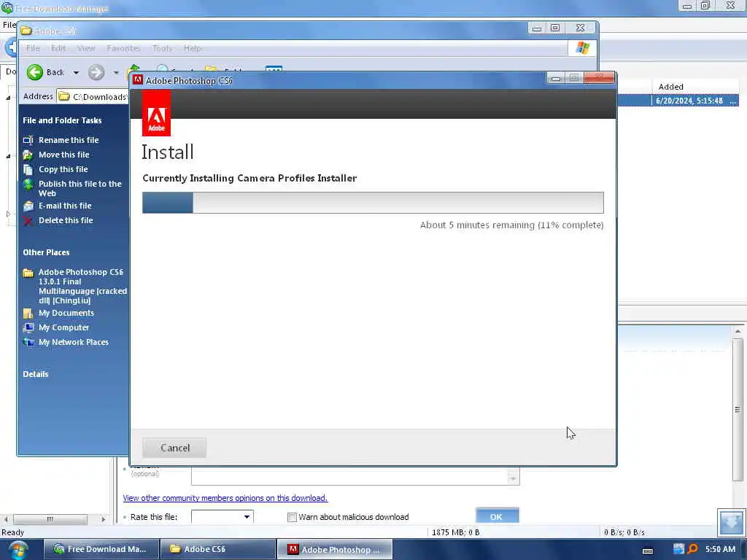Go Back in the Explorer window

coord(45,72)
